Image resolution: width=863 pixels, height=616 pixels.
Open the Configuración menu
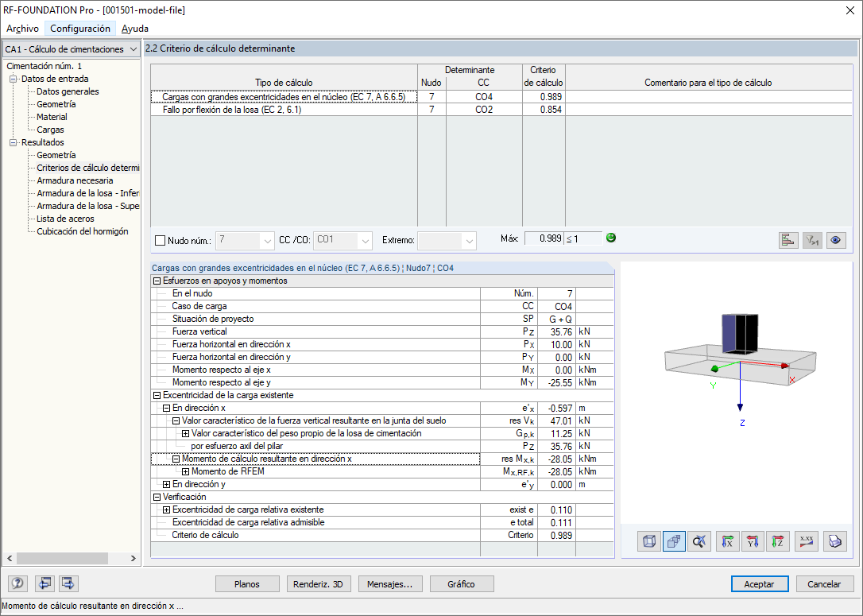coord(80,28)
